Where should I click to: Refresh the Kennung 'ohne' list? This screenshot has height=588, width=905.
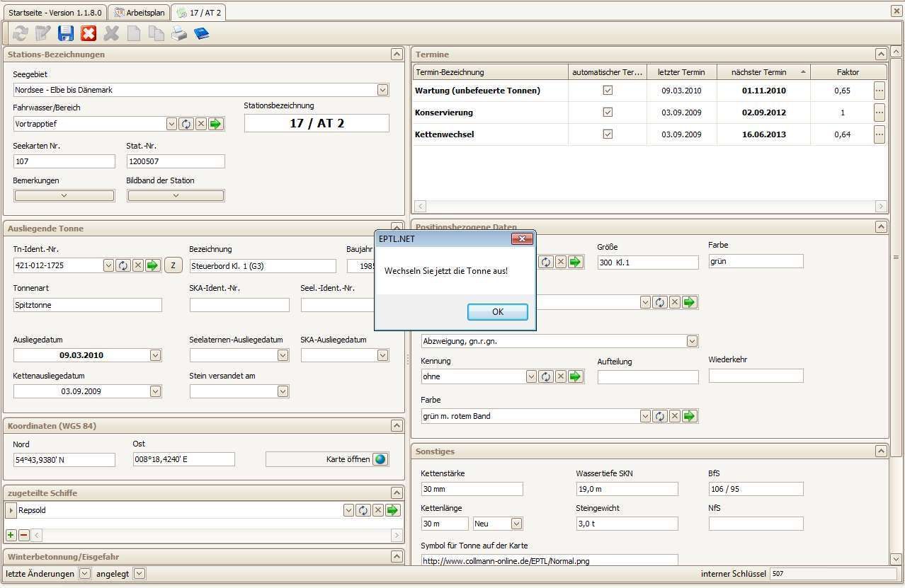click(545, 376)
